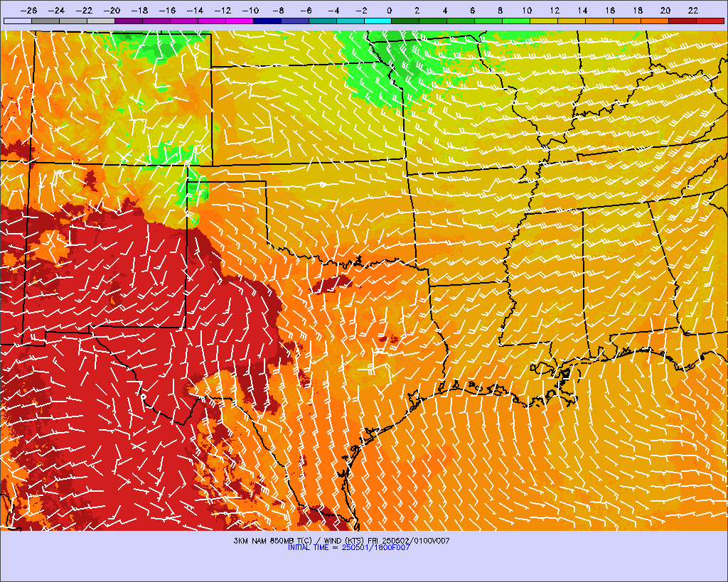Click the "-18" legend label
The width and height of the screenshot is (728, 582).
tap(139, 11)
